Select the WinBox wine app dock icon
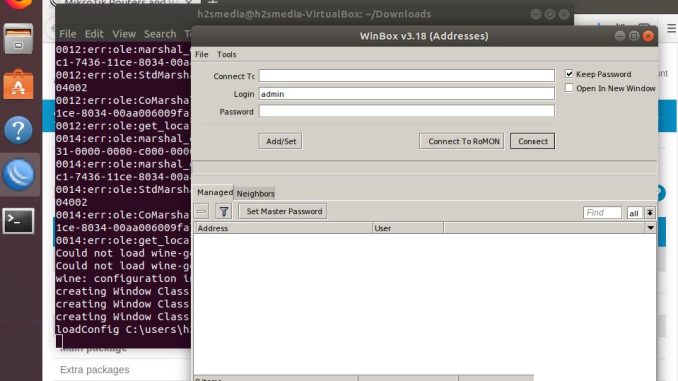This screenshot has height=381, width=678. pos(18,175)
